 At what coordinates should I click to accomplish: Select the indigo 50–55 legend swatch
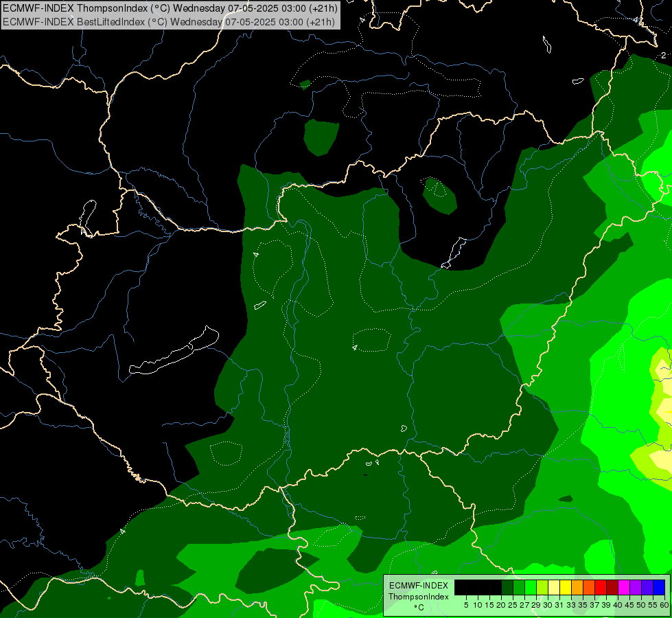point(647,588)
